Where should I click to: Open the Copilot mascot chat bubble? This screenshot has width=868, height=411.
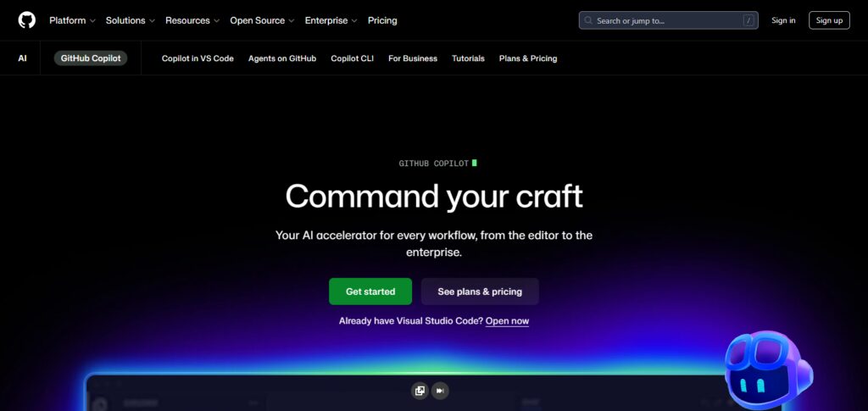[769, 369]
